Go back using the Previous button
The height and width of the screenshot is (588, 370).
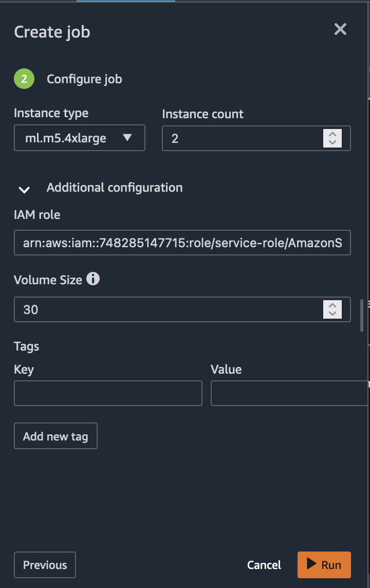pyautogui.click(x=45, y=564)
